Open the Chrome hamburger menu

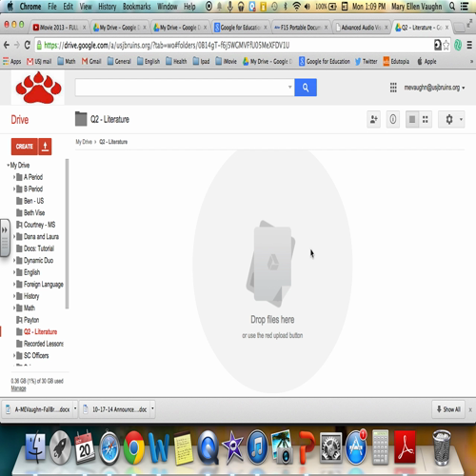click(x=469, y=46)
